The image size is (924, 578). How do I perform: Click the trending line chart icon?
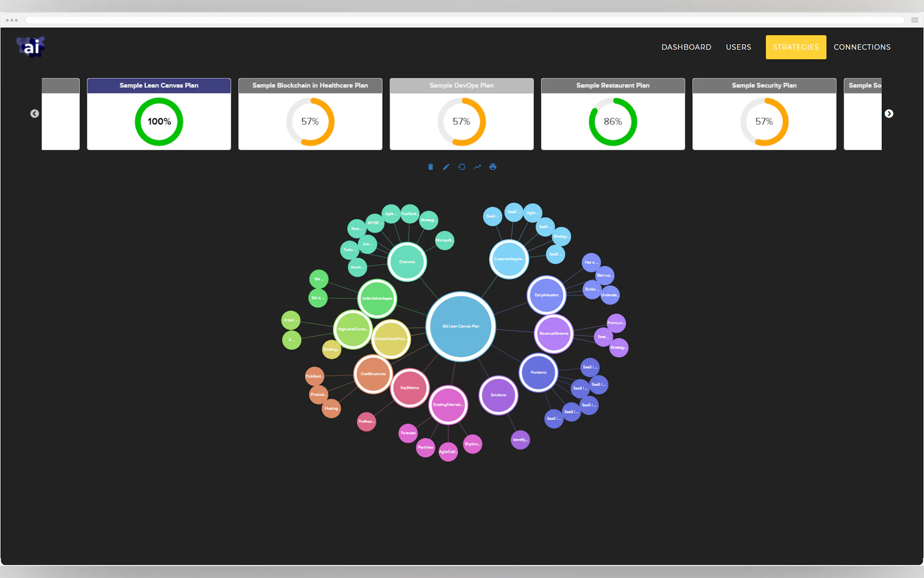click(x=477, y=167)
